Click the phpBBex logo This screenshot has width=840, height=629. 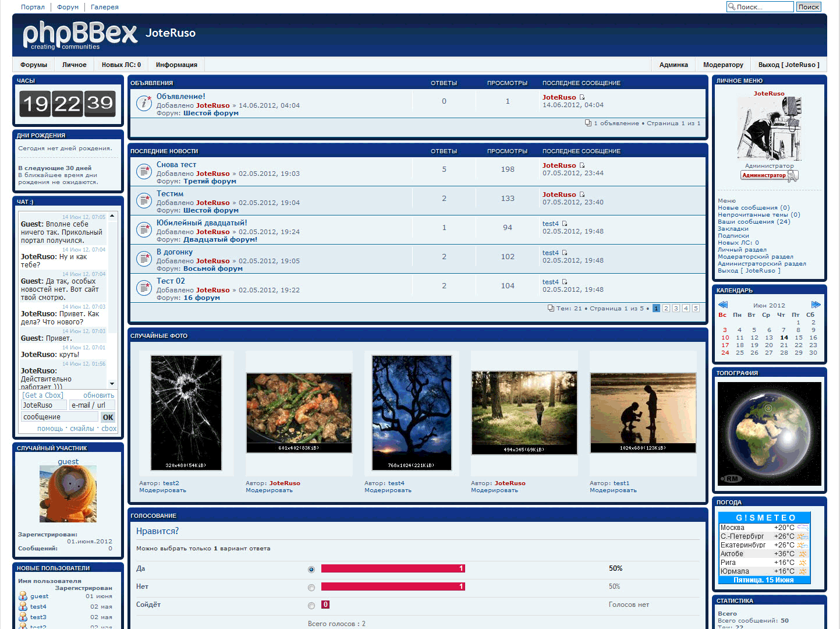click(80, 35)
